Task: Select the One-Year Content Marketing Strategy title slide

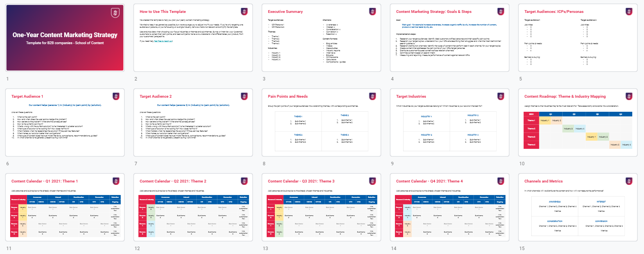Action: tap(65, 38)
